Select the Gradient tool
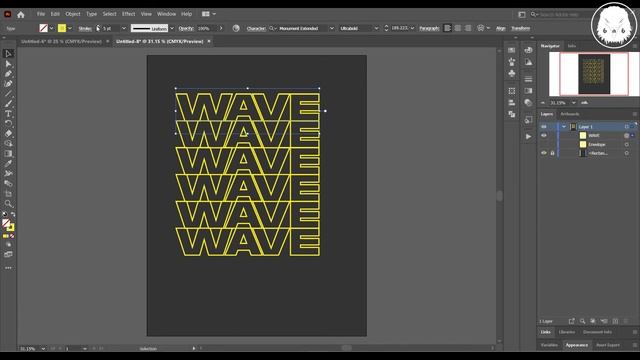Image resolution: width=640 pixels, height=360 pixels. [8, 153]
